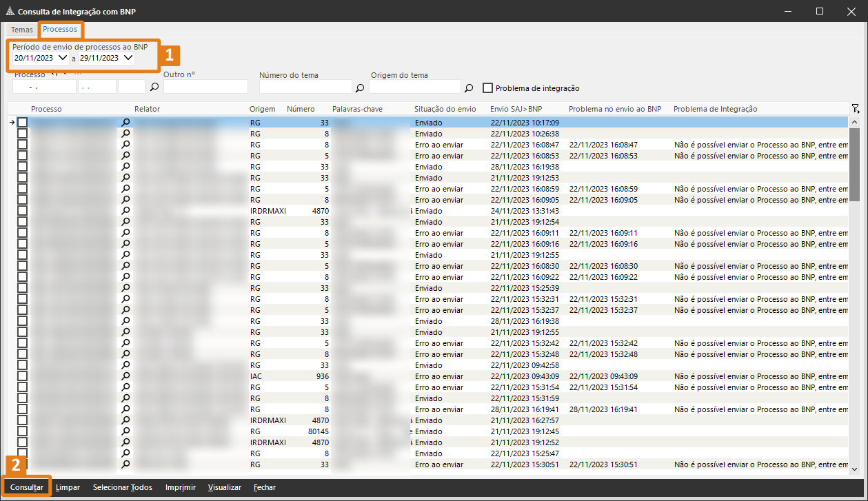This screenshot has width=868, height=501.
Task: Open details for row sent 22/11/2023 16:08:59
Action: click(x=125, y=188)
